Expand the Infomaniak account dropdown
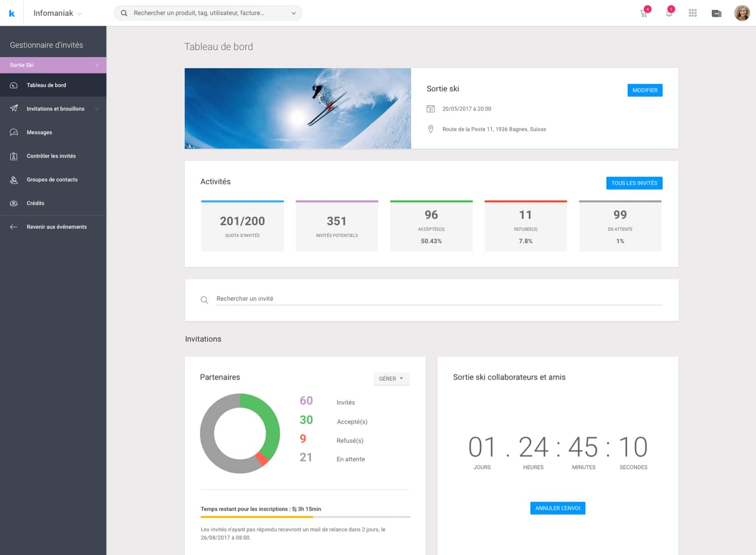Screen dimensions: 756x555 click(79, 14)
